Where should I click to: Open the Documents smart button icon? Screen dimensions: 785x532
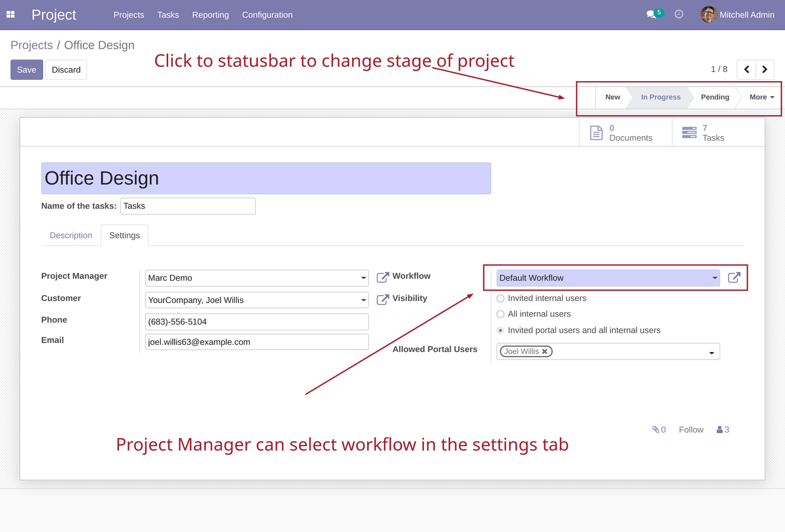point(596,132)
